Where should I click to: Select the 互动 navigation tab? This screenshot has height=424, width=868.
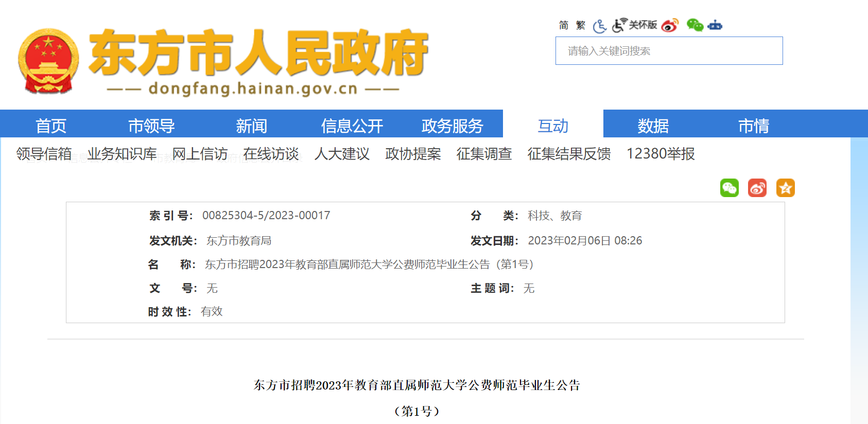(553, 126)
